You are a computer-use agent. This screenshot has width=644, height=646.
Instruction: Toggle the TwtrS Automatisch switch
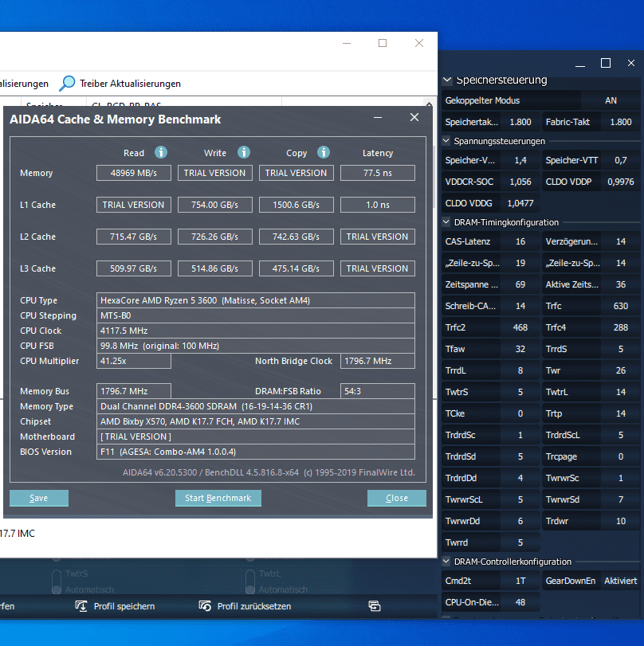click(x=57, y=581)
